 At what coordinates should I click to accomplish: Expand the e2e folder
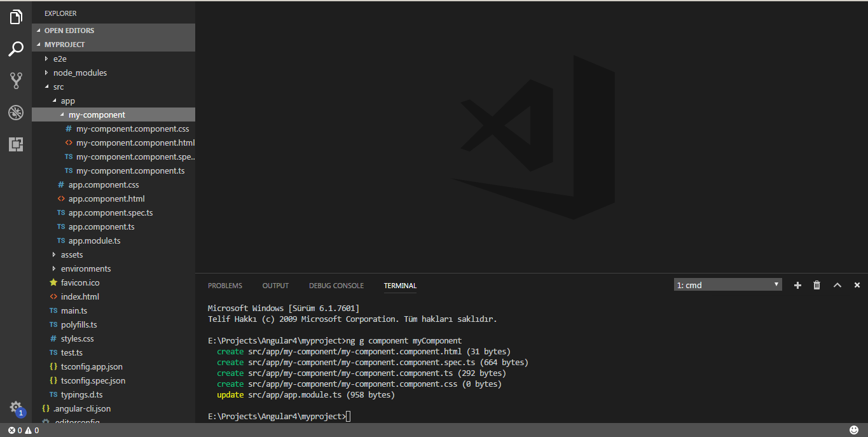(x=113, y=59)
